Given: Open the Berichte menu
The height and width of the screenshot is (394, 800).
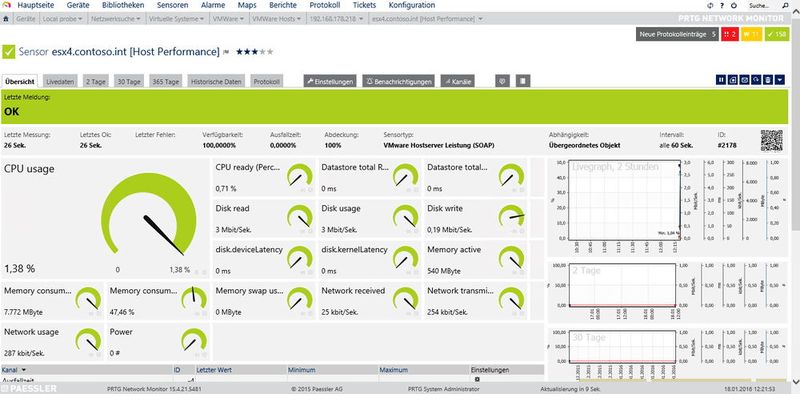Looking at the screenshot, I should click(x=283, y=6).
